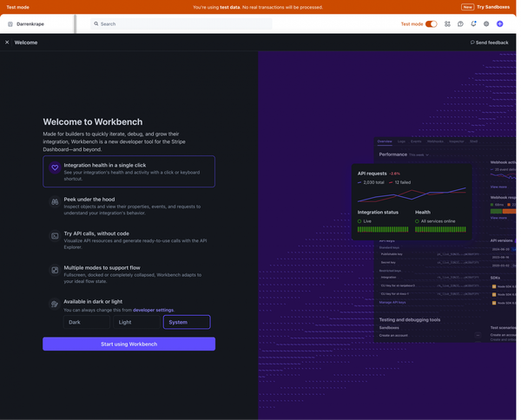Click the terminal icon for Try API calls
The image size is (521, 420).
pyautogui.click(x=55, y=236)
